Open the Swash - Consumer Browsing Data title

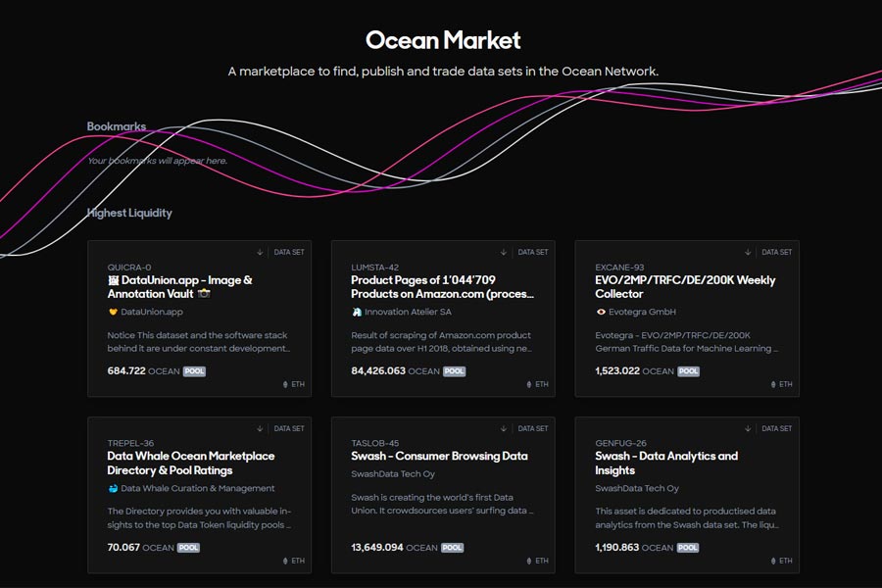(439, 456)
